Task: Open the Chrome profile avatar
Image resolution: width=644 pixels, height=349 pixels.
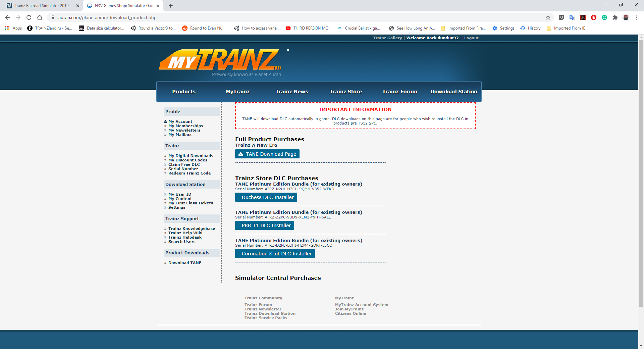Action: (626, 17)
